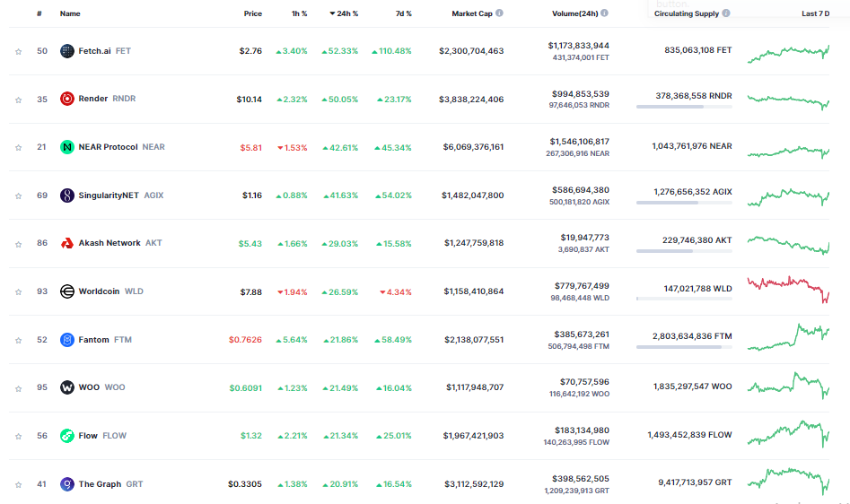Click The Graph logo icon
Screen dimensions: 850x504
[66, 484]
